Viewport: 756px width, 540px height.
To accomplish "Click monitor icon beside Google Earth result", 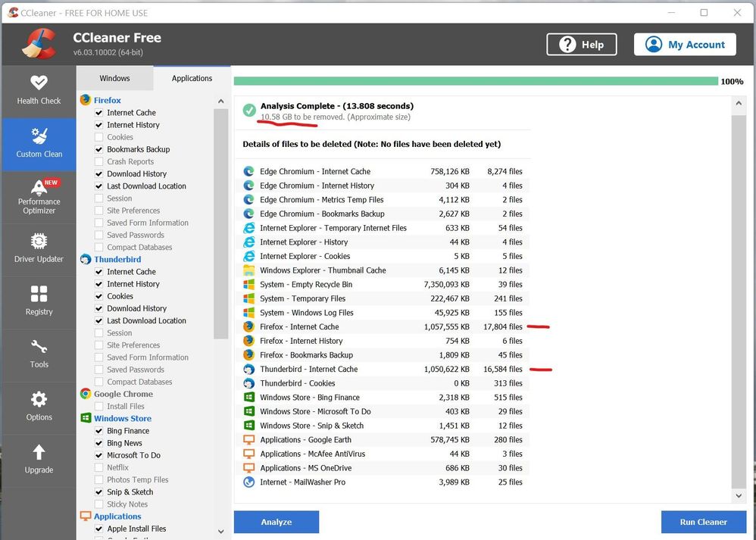I will click(248, 440).
